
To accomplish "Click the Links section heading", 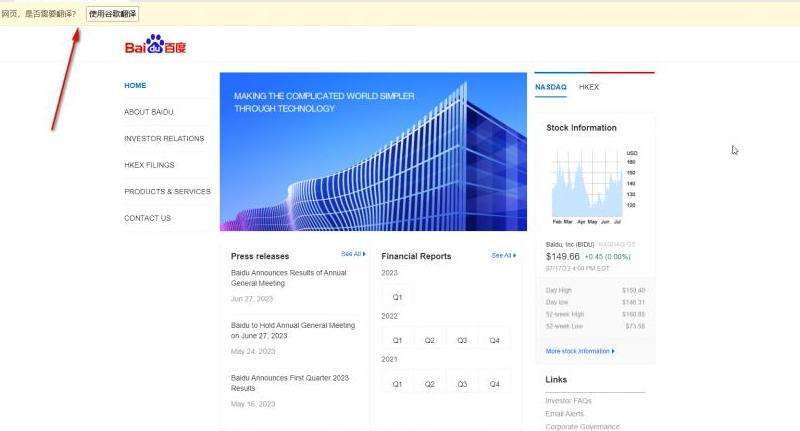I will click(556, 379).
